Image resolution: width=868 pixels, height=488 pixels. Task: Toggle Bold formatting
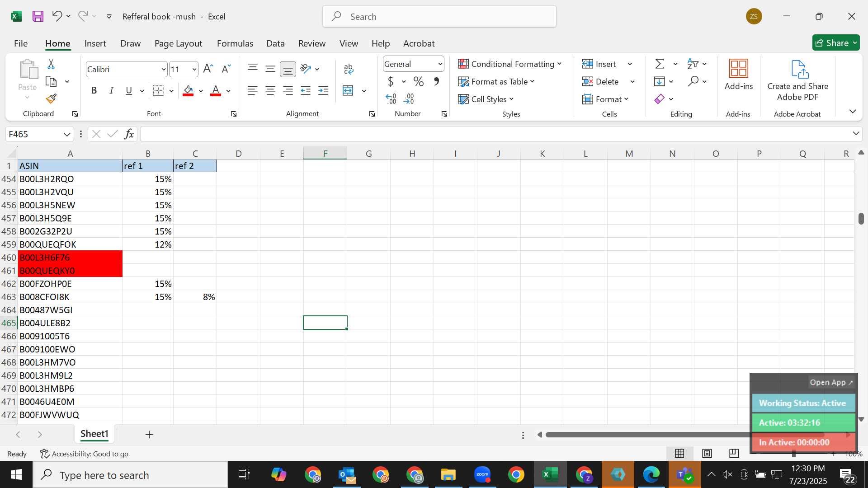[94, 91]
